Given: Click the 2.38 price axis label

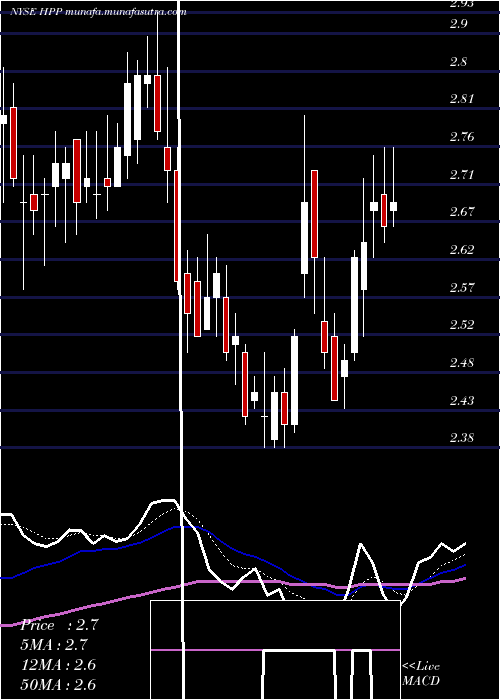Looking at the screenshot, I should [462, 438].
